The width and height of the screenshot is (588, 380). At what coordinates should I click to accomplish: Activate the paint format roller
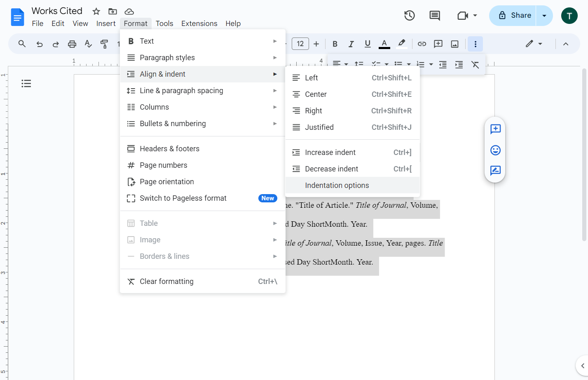point(104,44)
